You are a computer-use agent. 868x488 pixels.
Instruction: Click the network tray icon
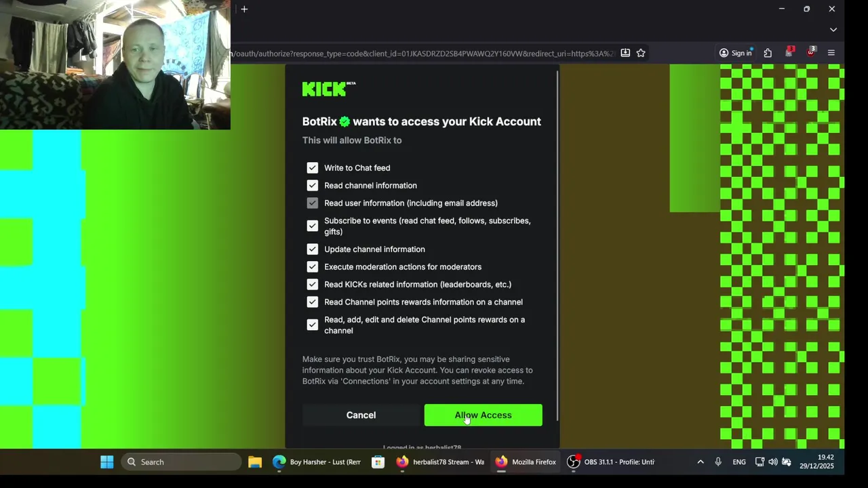pyautogui.click(x=759, y=462)
